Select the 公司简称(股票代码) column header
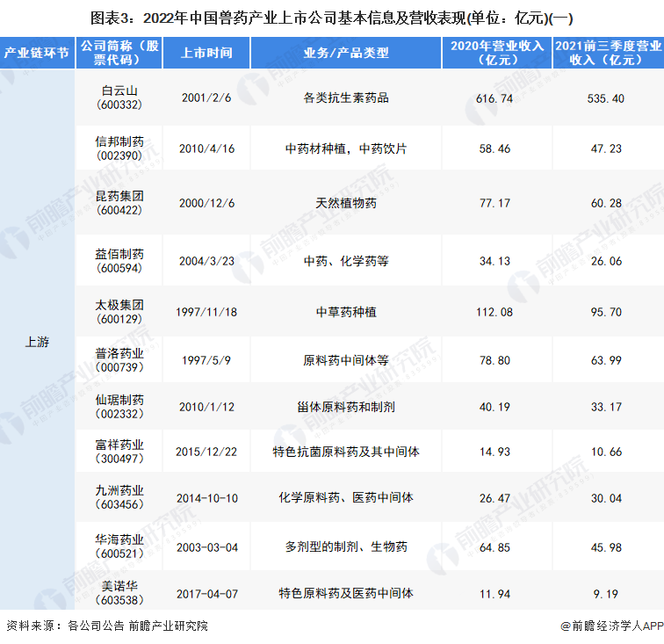 pos(119,53)
